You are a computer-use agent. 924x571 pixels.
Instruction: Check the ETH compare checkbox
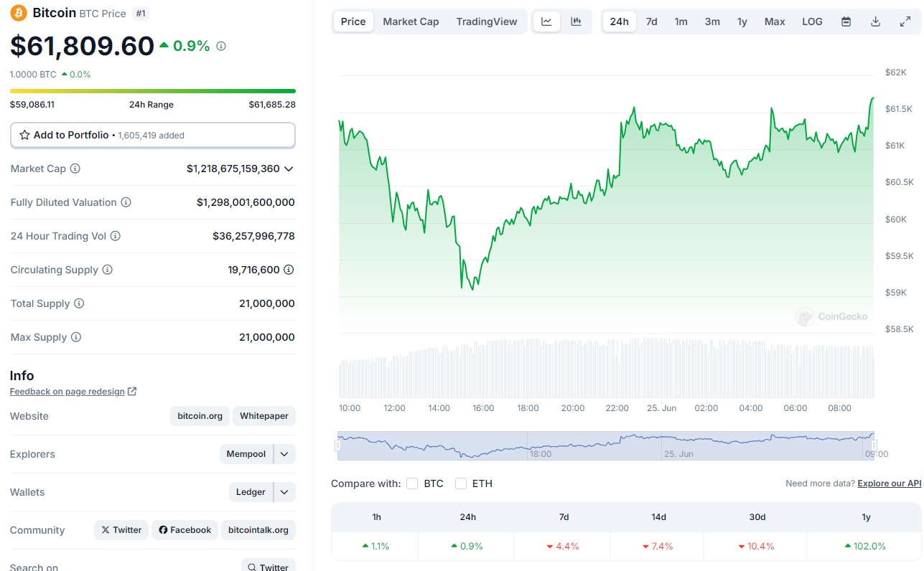click(x=461, y=483)
